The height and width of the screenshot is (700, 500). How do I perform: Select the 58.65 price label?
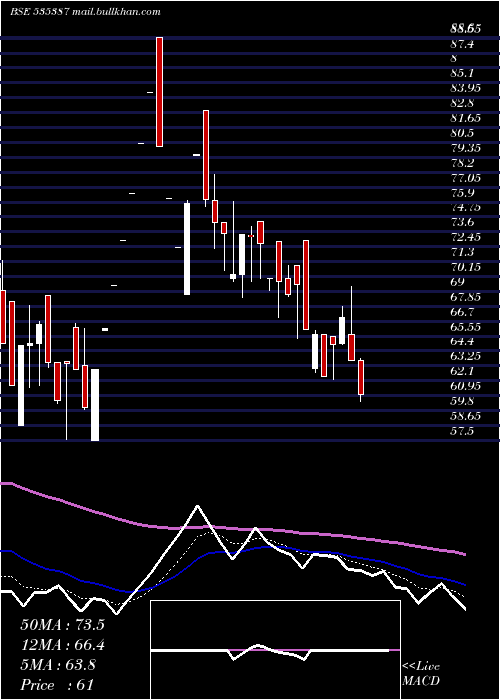point(466,416)
